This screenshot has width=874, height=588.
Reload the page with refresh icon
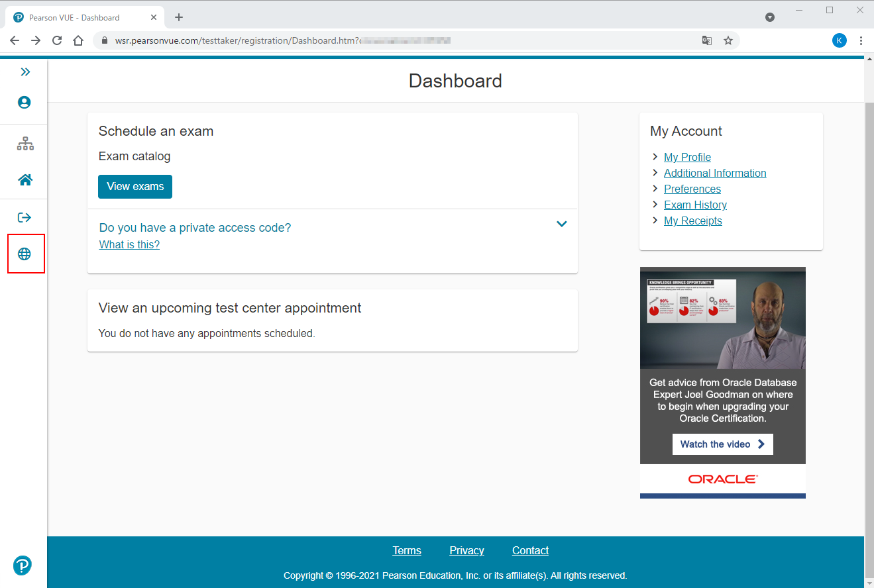coord(57,40)
